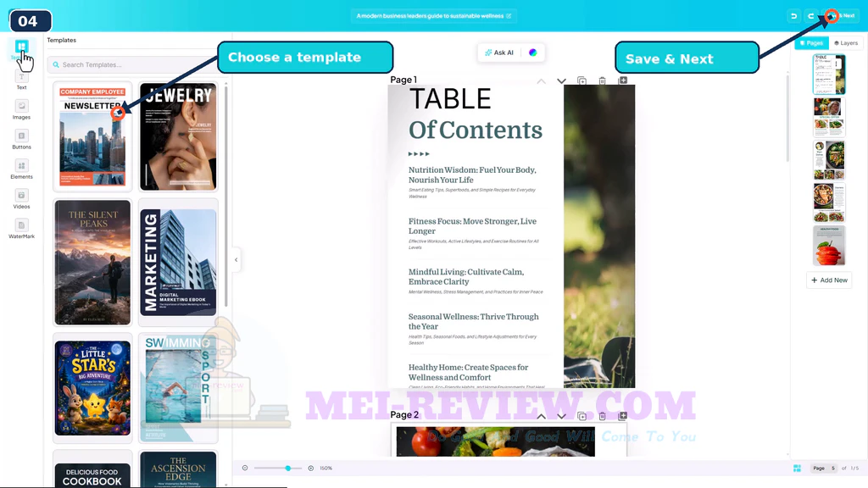Delete Page 1 with the trash icon

pyautogui.click(x=603, y=80)
